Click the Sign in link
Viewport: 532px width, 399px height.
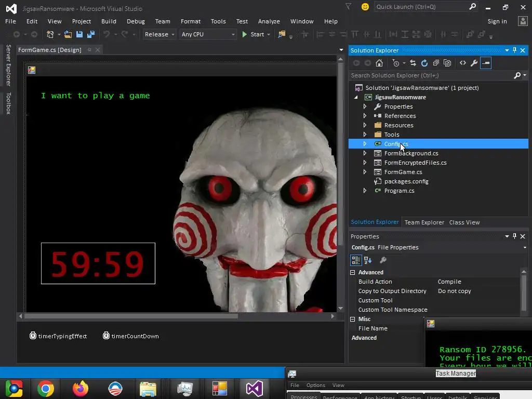(x=497, y=21)
